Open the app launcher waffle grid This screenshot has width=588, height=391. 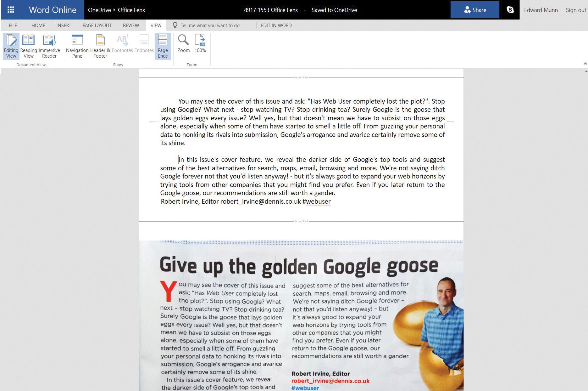tap(11, 10)
